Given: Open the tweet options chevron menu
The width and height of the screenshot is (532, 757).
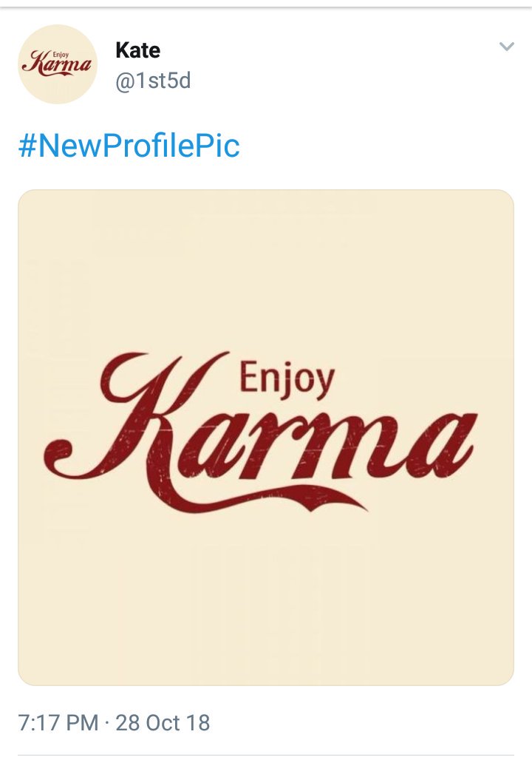Looking at the screenshot, I should pos(506,47).
